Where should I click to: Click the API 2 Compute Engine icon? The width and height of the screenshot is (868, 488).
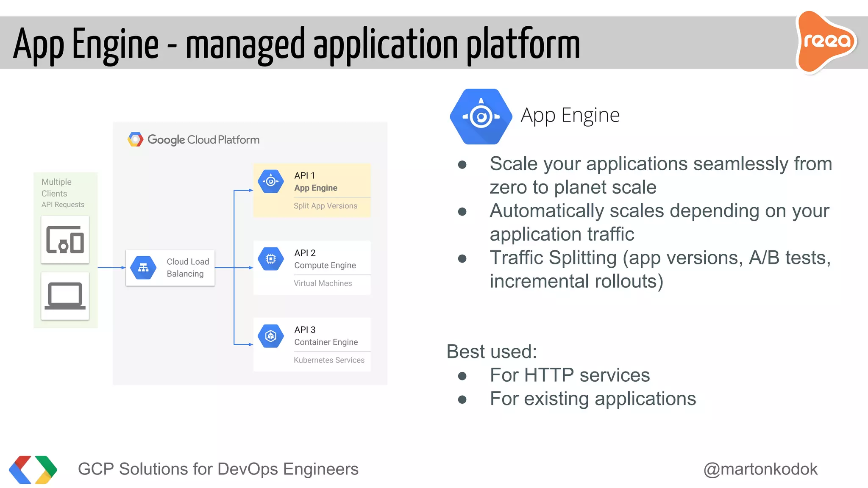[x=271, y=258]
